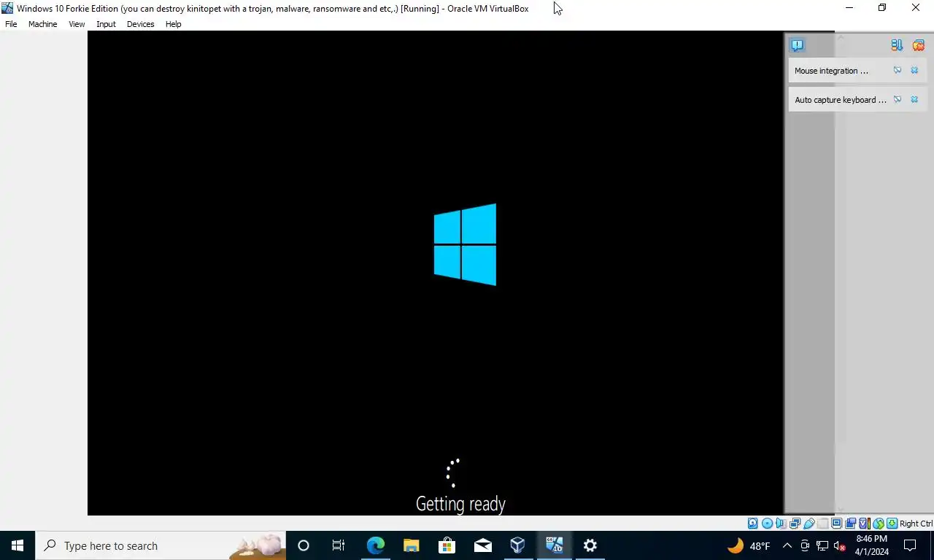Click the overlapping screens status bar icon
934x560 pixels.
point(850,524)
